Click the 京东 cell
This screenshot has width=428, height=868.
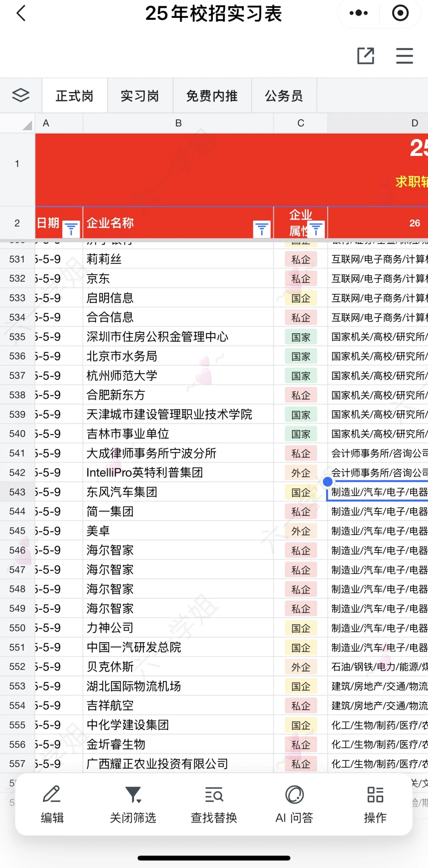click(178, 278)
